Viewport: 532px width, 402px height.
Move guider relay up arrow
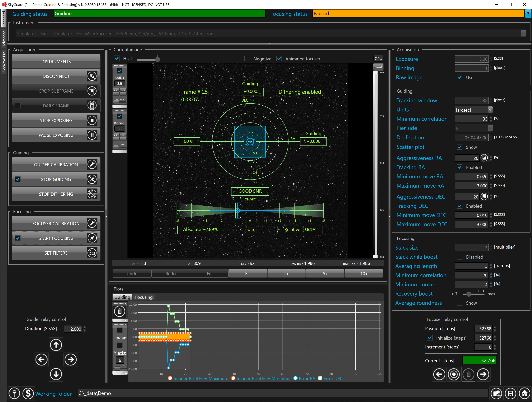tap(56, 345)
